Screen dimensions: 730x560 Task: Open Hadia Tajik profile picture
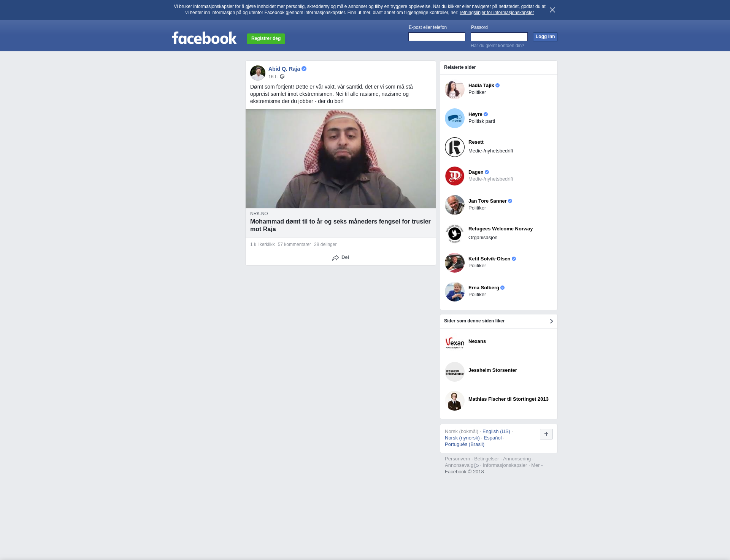(x=455, y=89)
